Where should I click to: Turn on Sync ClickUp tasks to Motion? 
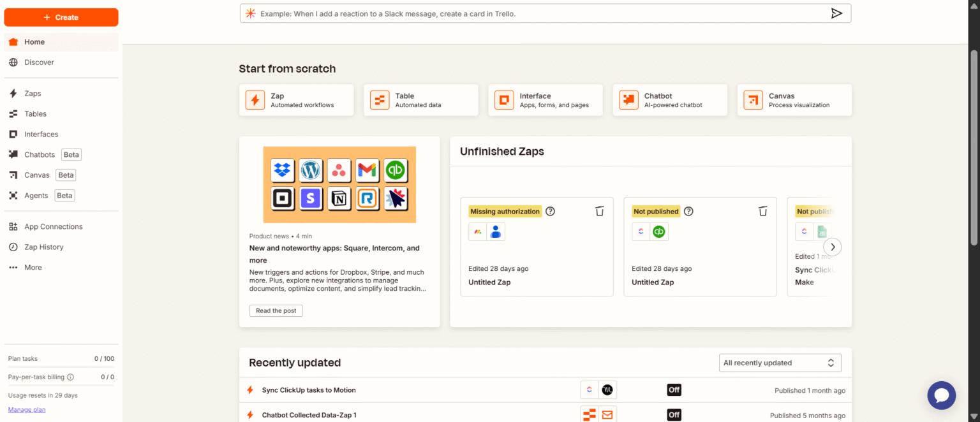point(674,389)
